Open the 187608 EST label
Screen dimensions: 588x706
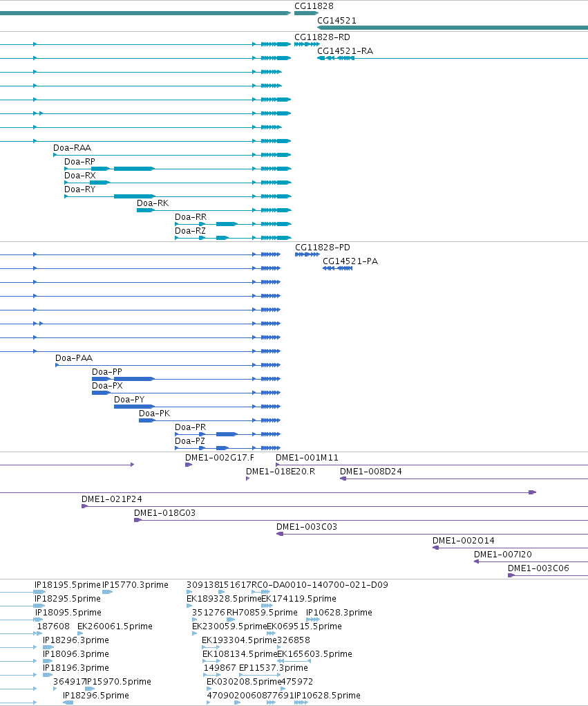[53, 626]
